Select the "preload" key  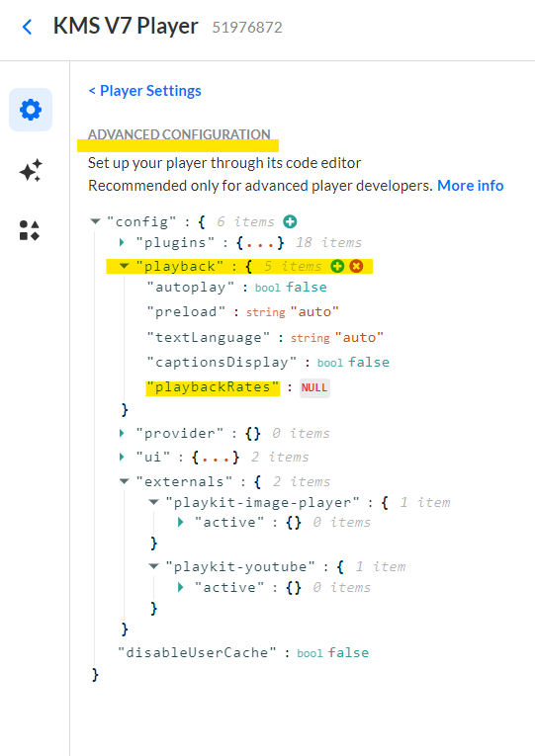click(x=186, y=312)
